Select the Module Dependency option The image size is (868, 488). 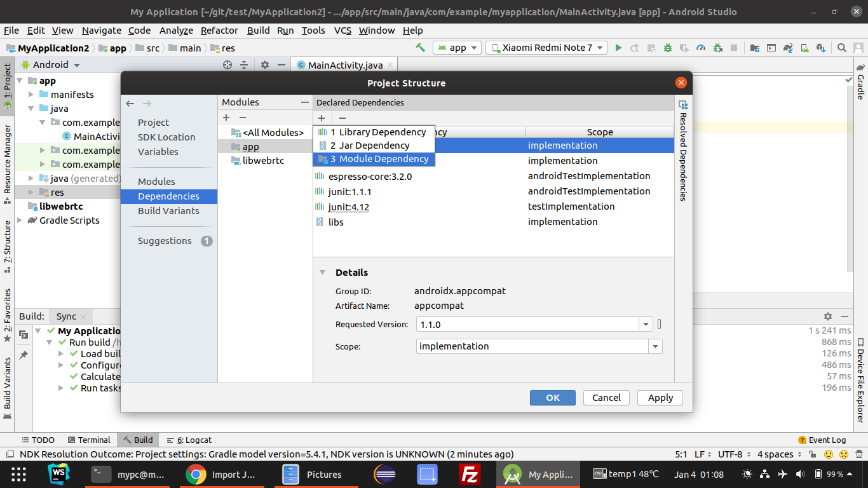click(x=379, y=159)
